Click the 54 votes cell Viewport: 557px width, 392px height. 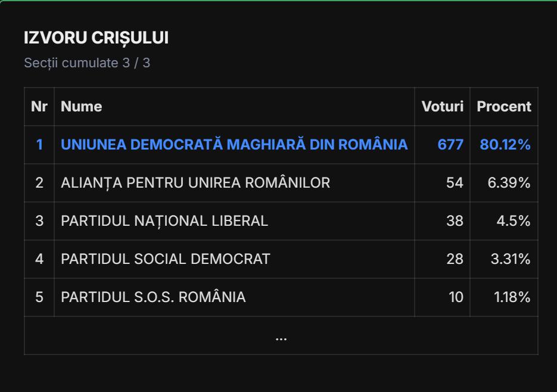[x=455, y=183]
